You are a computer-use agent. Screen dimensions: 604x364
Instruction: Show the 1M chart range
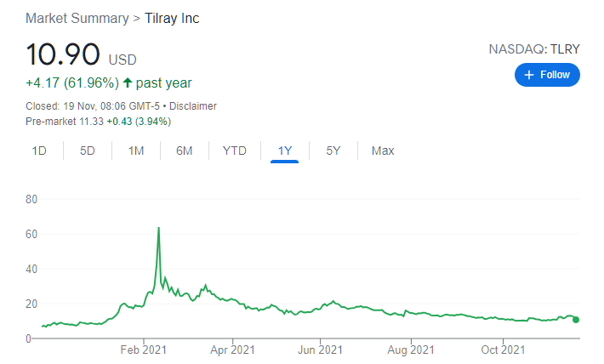(136, 151)
